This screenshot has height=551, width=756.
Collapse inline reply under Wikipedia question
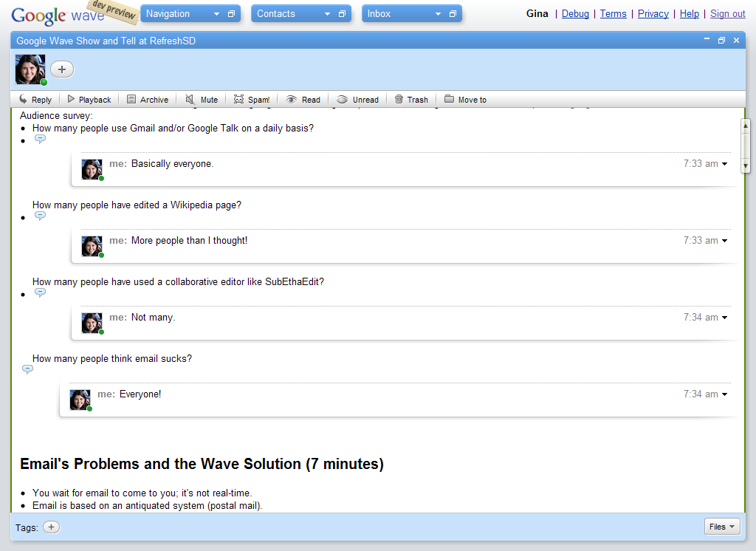coord(40,216)
